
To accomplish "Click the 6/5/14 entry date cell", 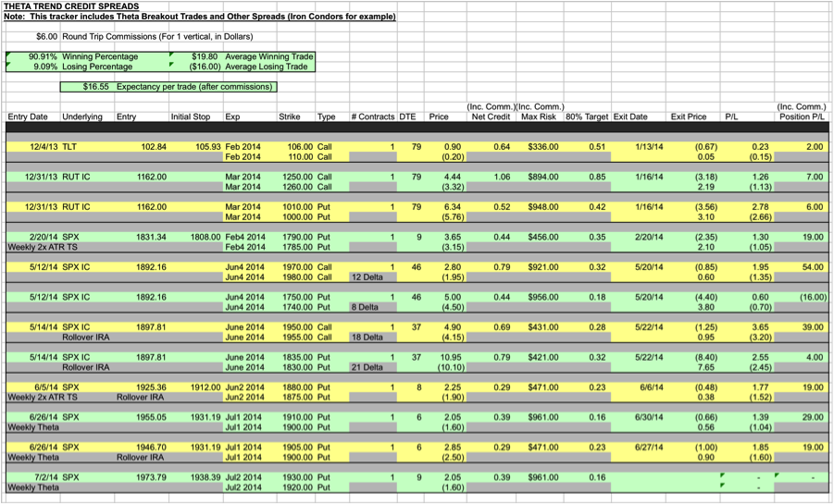I will click(x=45, y=387).
